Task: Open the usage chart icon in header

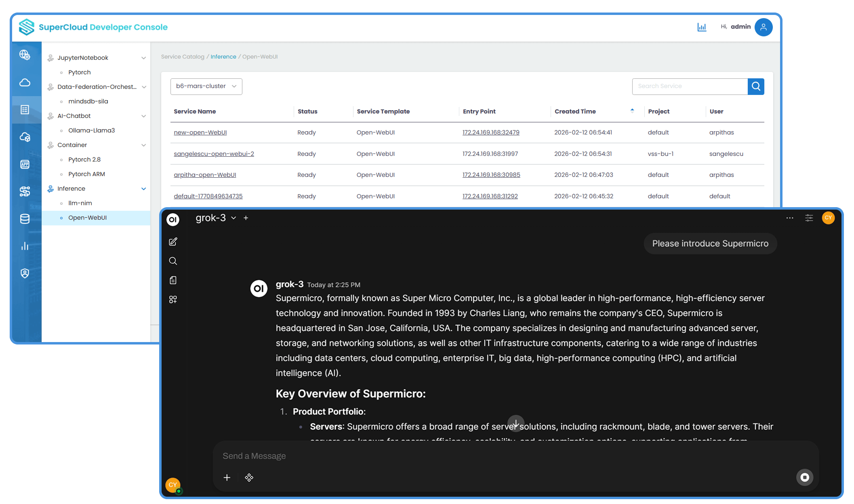Action: tap(702, 27)
